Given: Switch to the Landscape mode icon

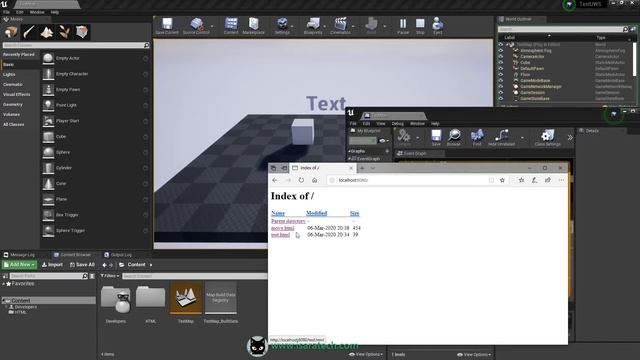Looking at the screenshot, I should click(47, 32).
